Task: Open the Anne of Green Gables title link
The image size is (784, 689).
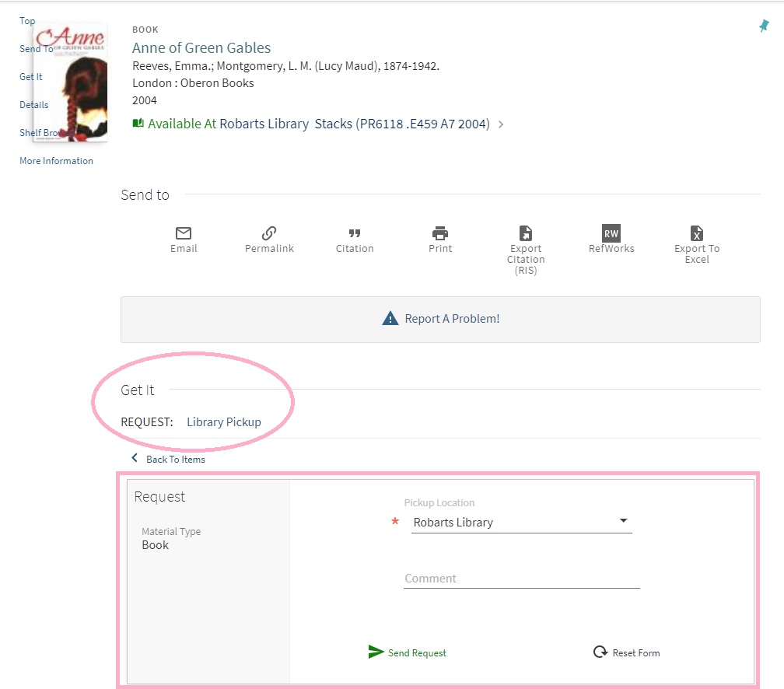Action: (x=201, y=48)
